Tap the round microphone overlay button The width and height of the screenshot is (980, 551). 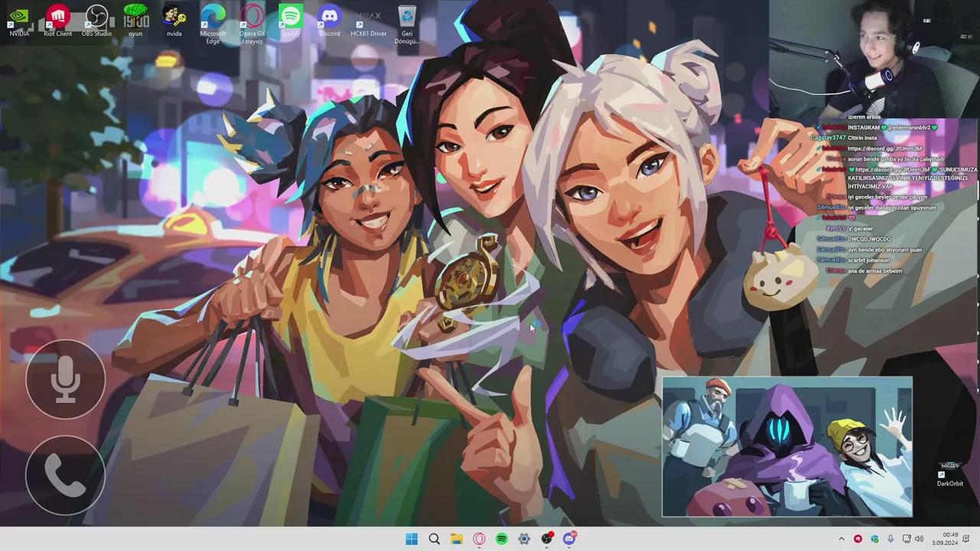click(65, 379)
